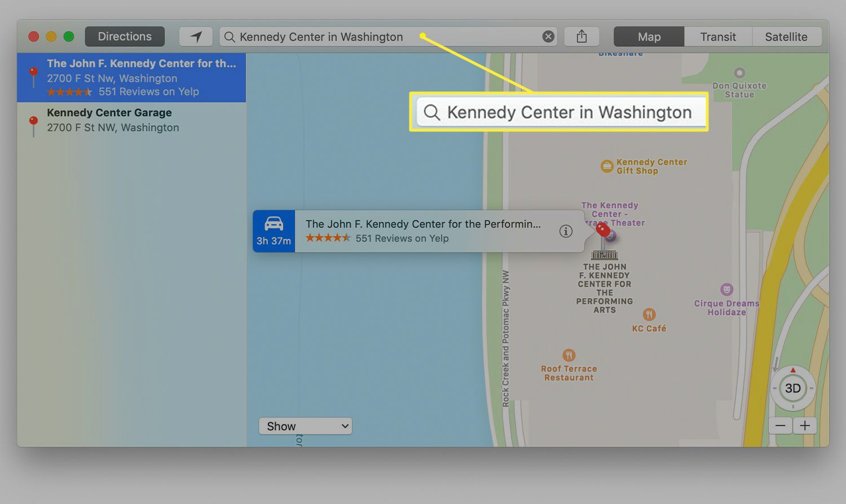The height and width of the screenshot is (504, 846).
Task: Click the search magnifier icon in toolbar
Action: click(229, 37)
